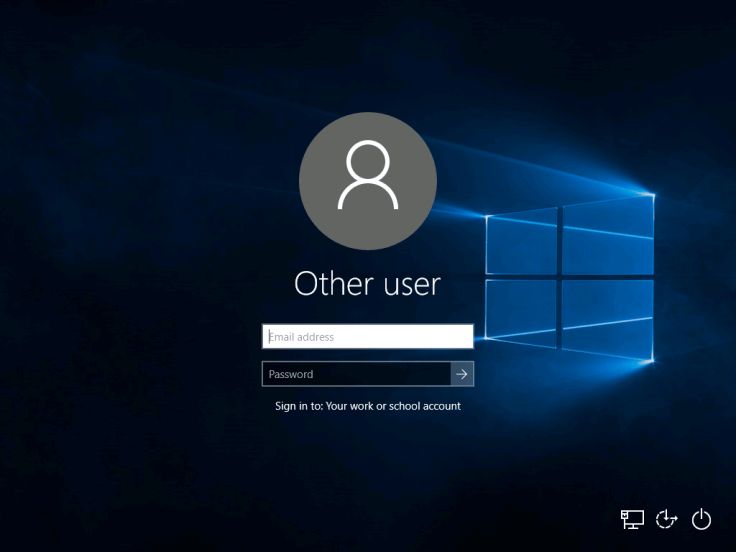This screenshot has height=552, width=736.
Task: Open the network connection icon
Action: tap(632, 519)
